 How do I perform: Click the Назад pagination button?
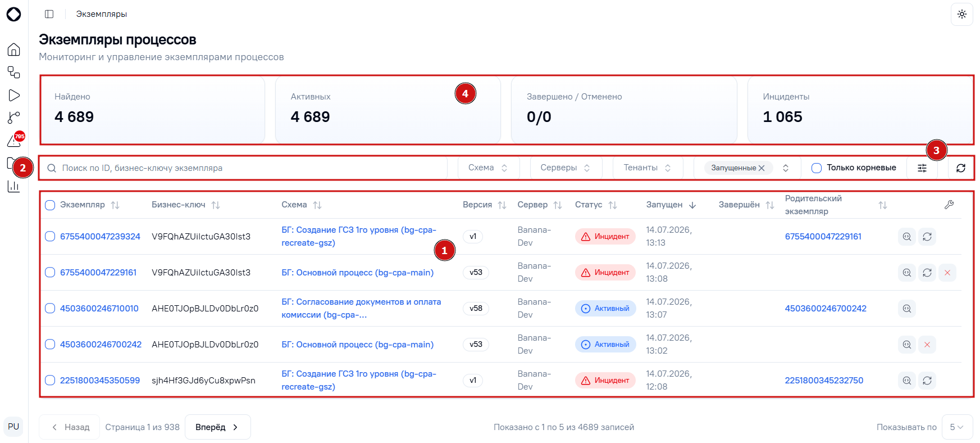[70, 427]
